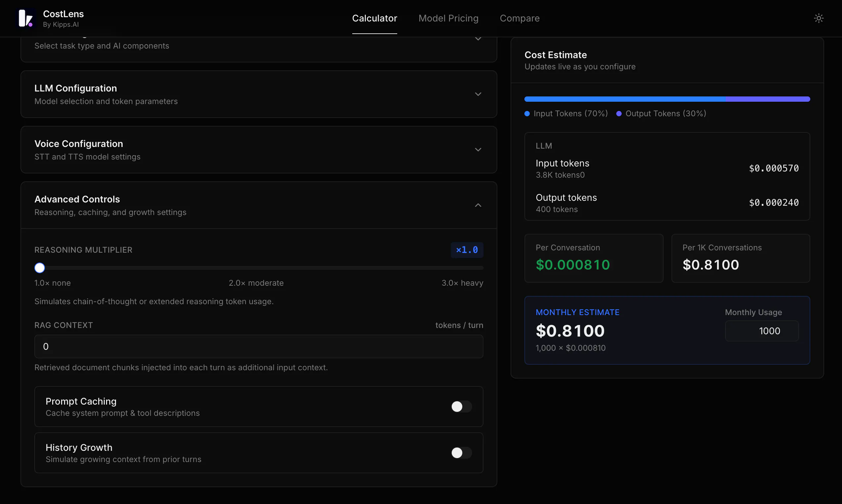Click the Monthly Usage input field
Image resolution: width=842 pixels, height=504 pixels.
(761, 331)
